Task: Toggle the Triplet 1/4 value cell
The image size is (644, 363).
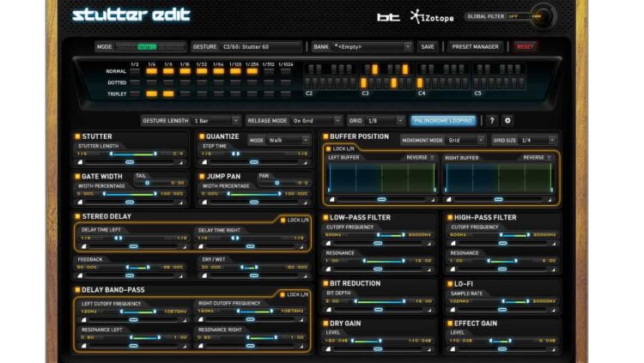Action: click(151, 94)
